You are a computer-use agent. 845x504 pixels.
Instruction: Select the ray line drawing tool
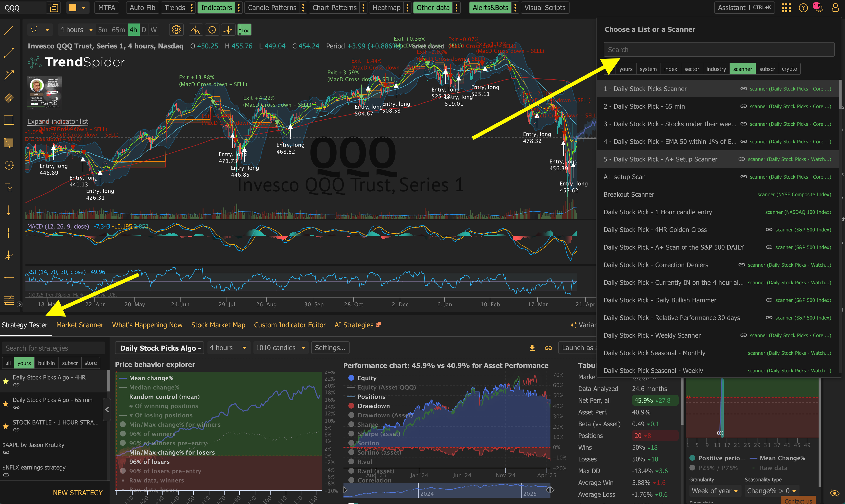[9, 53]
